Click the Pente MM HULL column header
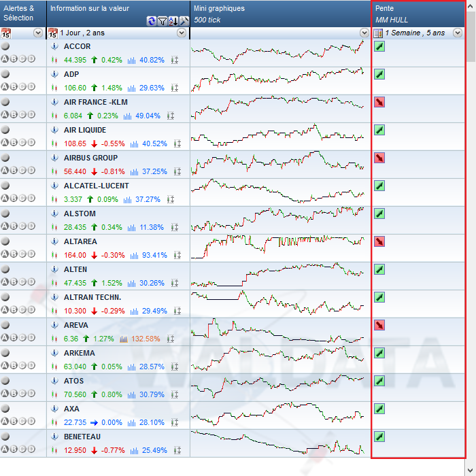This screenshot has width=476, height=476. (x=418, y=14)
